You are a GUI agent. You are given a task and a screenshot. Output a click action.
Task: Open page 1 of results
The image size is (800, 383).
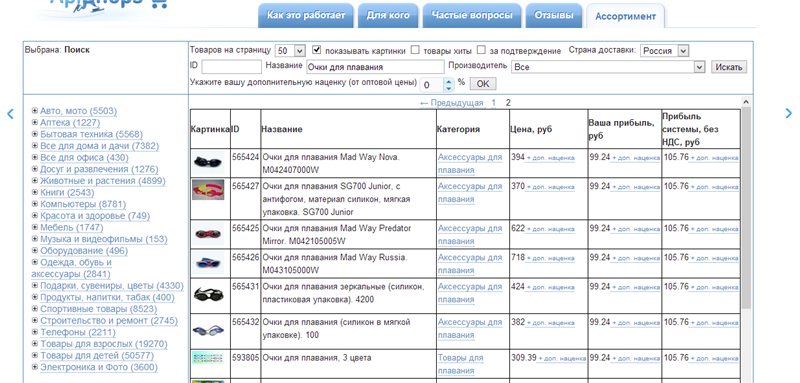[493, 103]
